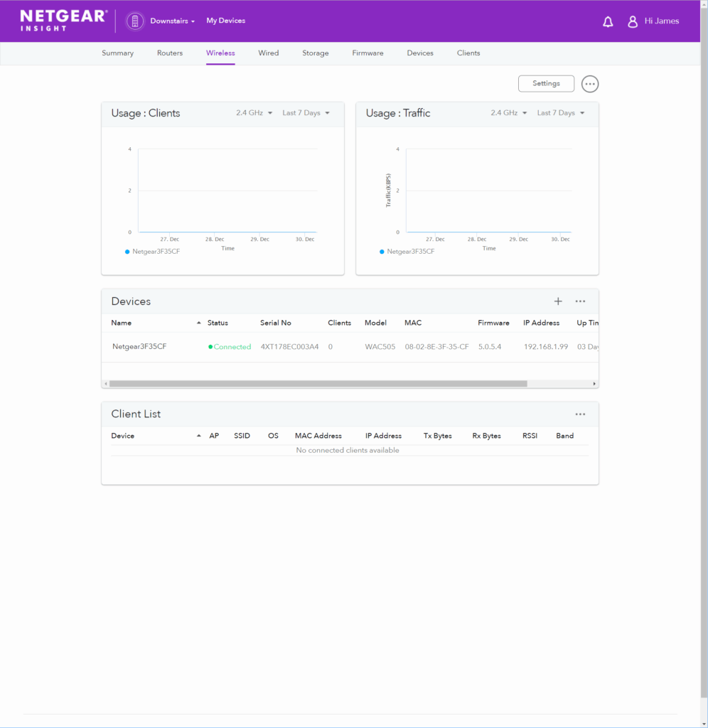Click the Settings button
708x728 pixels.
coord(546,84)
